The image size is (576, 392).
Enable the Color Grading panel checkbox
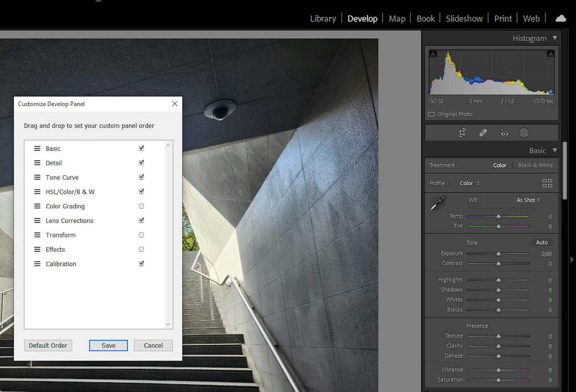tap(141, 206)
